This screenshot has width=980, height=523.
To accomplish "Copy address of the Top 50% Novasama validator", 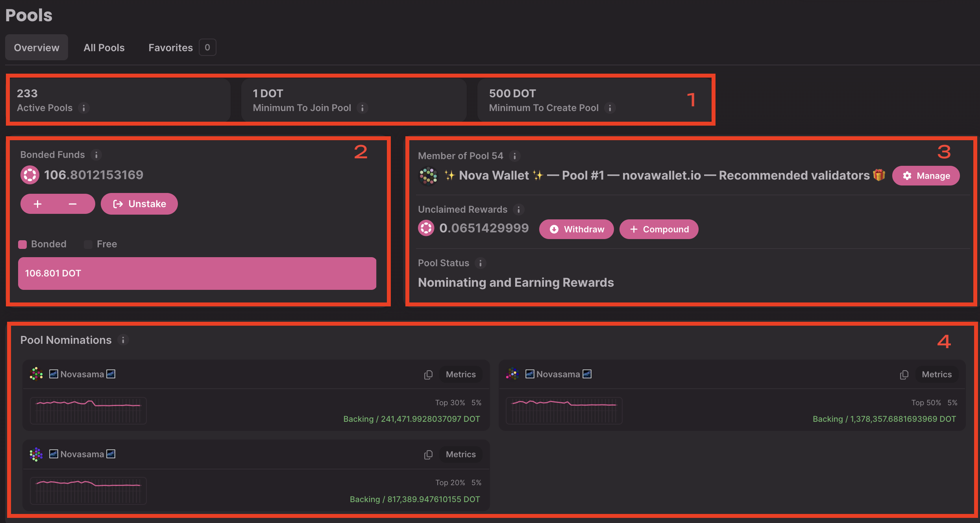I will tap(904, 375).
